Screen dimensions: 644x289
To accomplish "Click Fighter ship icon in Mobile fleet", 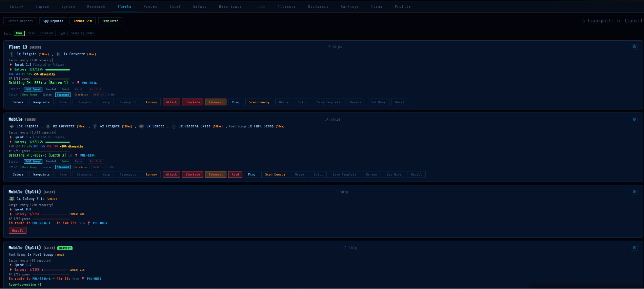I will click(x=12, y=126).
